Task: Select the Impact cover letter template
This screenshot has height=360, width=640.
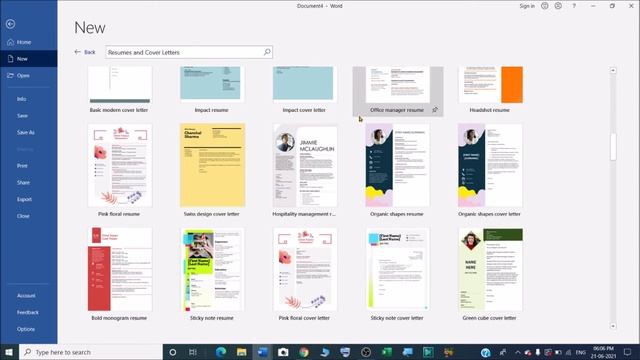Action: click(304, 90)
